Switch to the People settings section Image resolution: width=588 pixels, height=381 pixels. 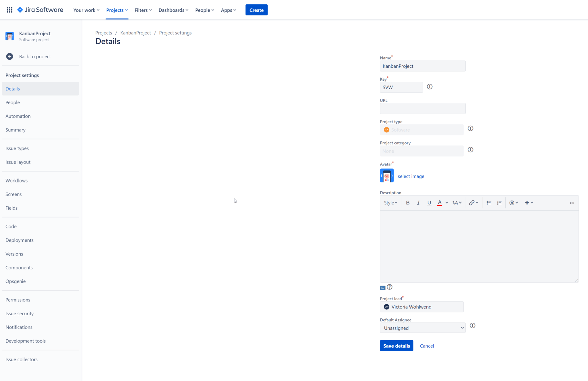point(13,102)
